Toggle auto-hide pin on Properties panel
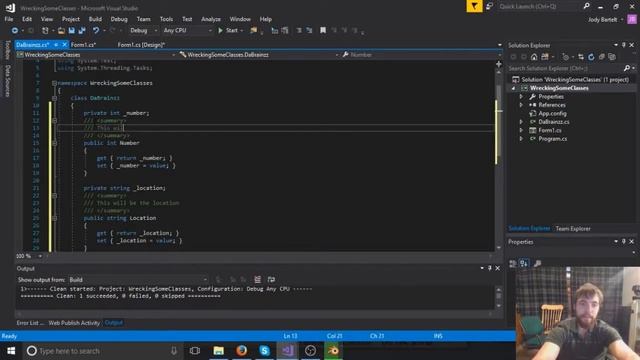 (x=624, y=242)
